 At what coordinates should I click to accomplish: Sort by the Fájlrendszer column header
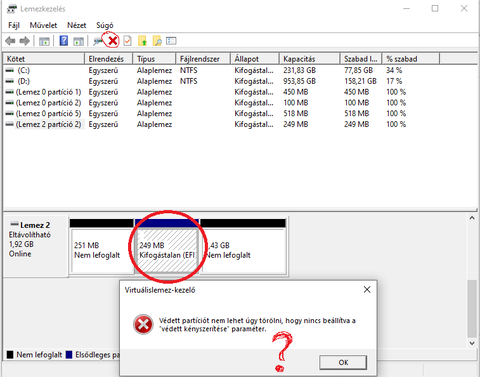coord(203,59)
